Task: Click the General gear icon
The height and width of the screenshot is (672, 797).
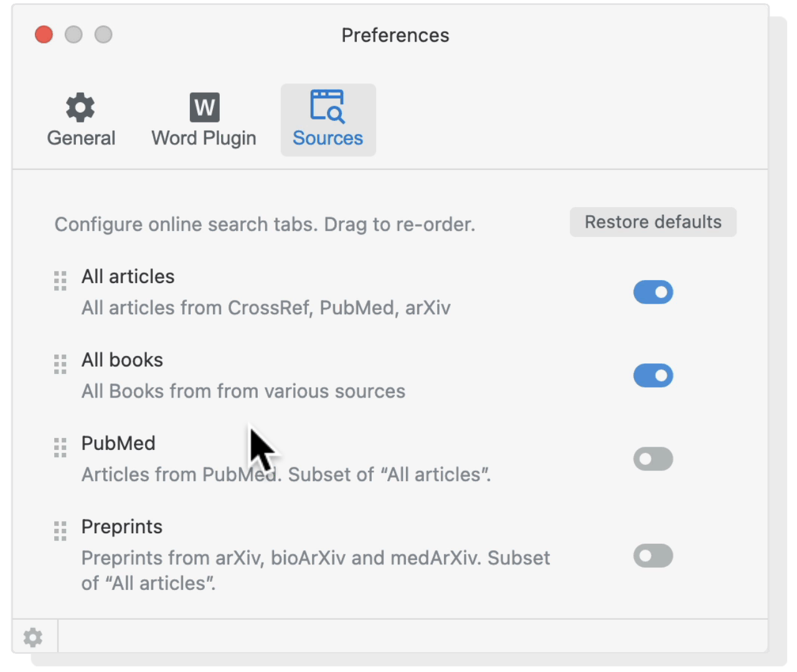Action: [80, 107]
